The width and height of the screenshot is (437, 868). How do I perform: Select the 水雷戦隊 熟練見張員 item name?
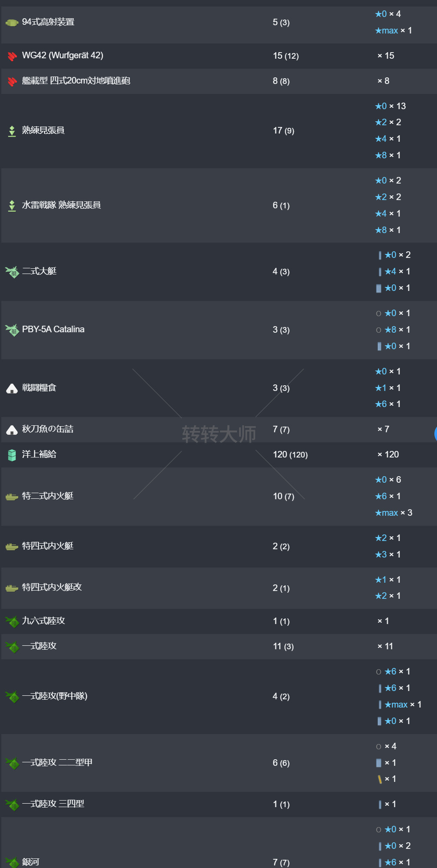pyautogui.click(x=61, y=205)
